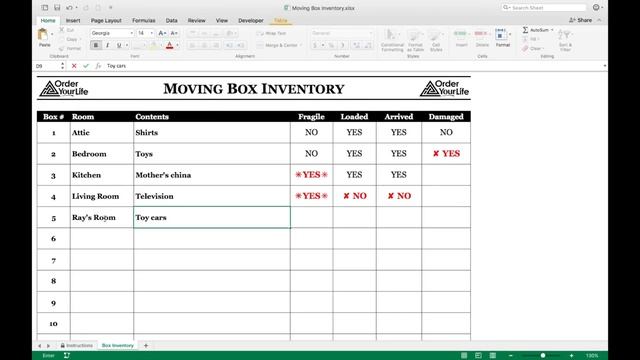Click previous sheet navigation arrow
This screenshot has height=360, width=640.
(40, 346)
